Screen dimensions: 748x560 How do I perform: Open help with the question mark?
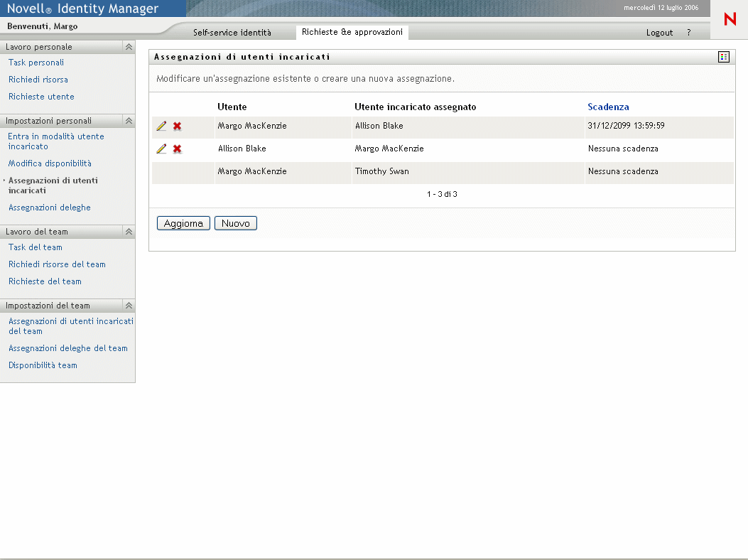[x=688, y=33]
